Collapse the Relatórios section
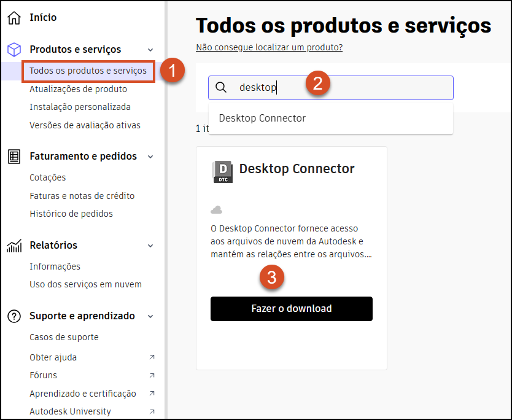512x420 pixels. coord(150,245)
